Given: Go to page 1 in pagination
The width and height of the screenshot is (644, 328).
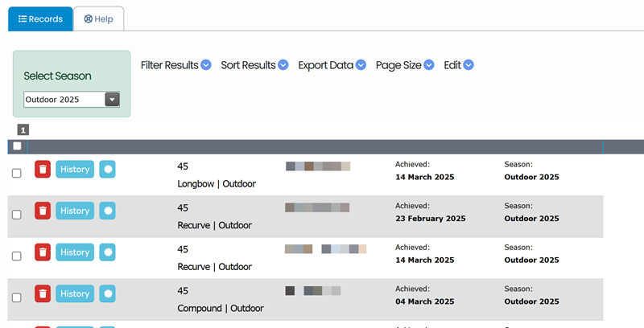Looking at the screenshot, I should 23,129.
